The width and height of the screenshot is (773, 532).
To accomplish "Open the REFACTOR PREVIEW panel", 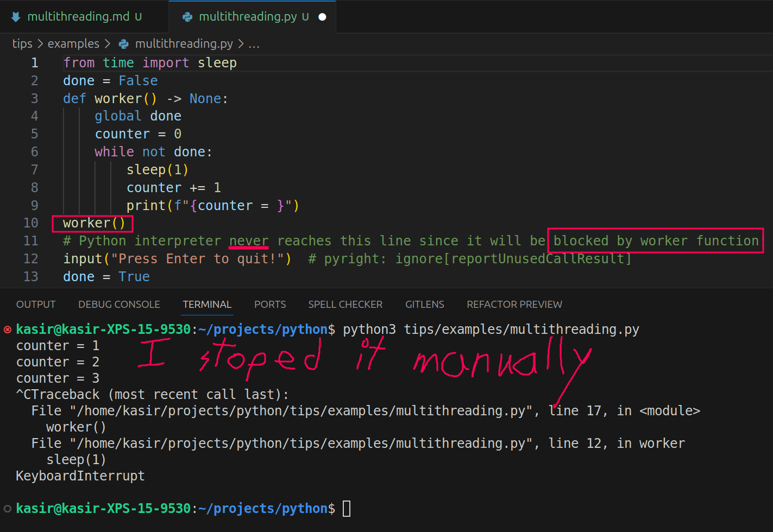I will pos(514,304).
